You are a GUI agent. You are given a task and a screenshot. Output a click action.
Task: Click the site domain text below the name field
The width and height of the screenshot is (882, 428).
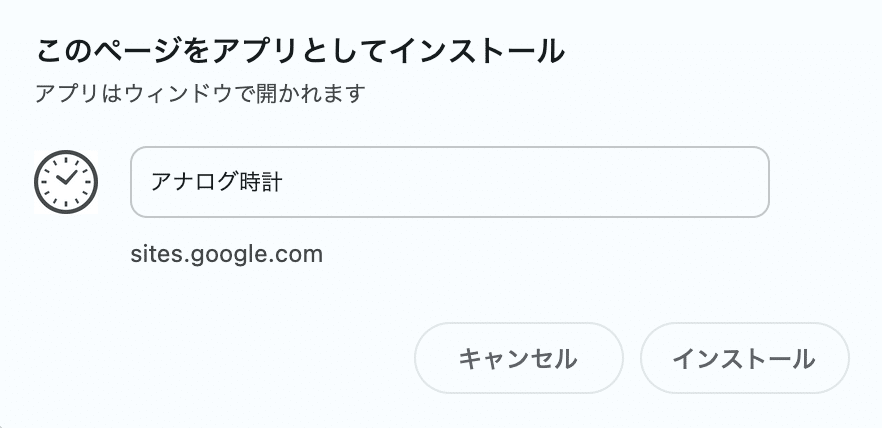[227, 254]
